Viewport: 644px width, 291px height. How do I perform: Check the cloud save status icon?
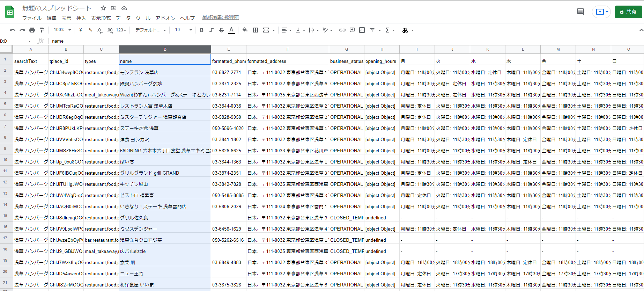pos(124,8)
